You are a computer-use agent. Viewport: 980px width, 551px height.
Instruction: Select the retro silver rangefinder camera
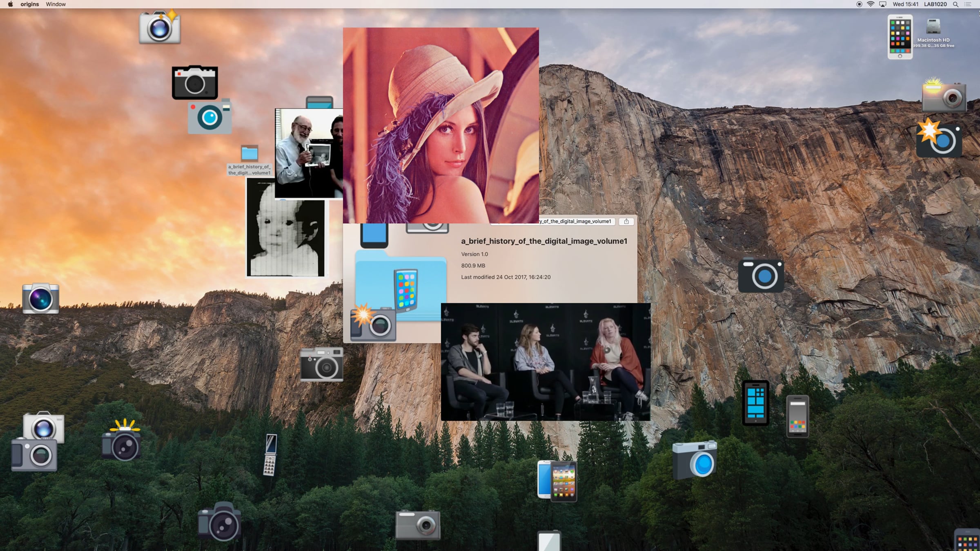point(322,364)
